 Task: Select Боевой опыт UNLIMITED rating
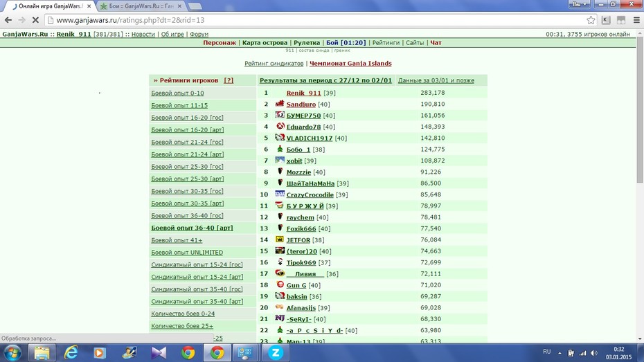[187, 253]
